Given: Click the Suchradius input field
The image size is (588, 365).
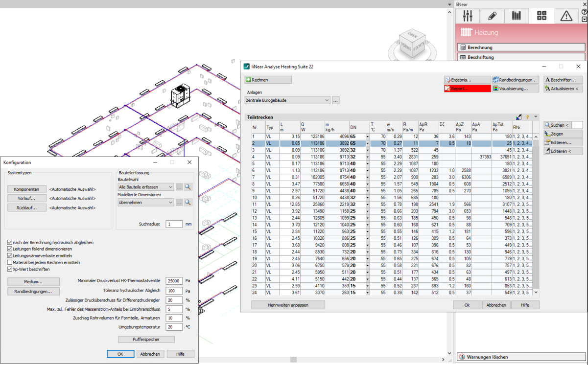Looking at the screenshot, I should click(x=174, y=224).
